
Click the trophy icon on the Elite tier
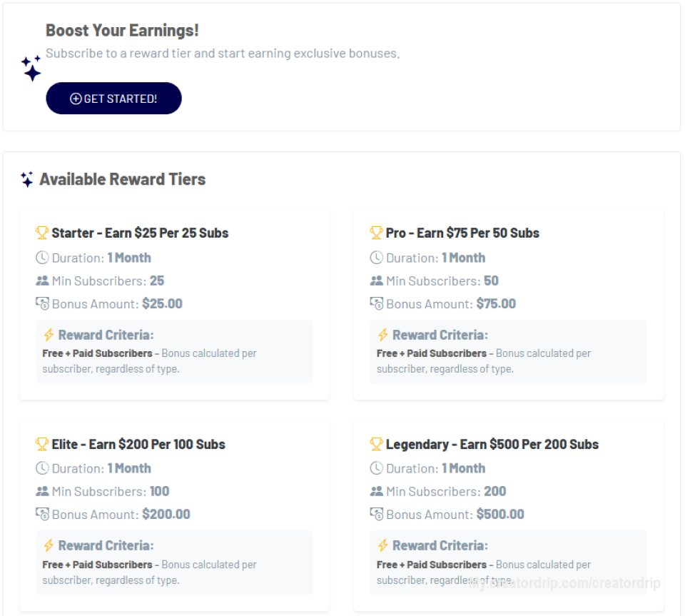[x=41, y=443]
